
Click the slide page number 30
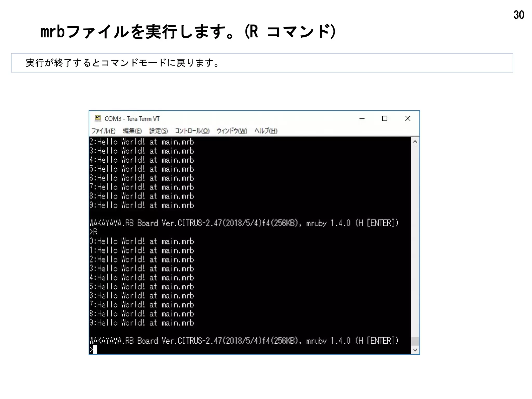(519, 15)
